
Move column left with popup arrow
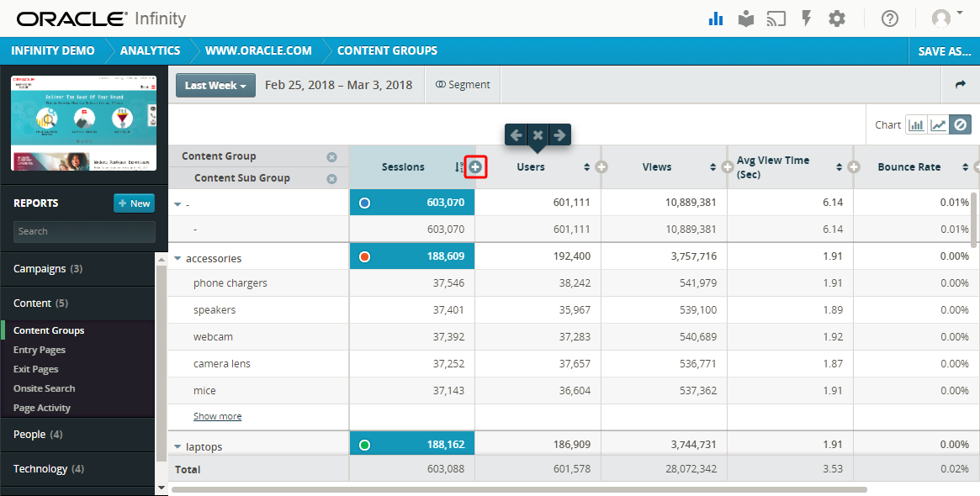click(x=516, y=135)
